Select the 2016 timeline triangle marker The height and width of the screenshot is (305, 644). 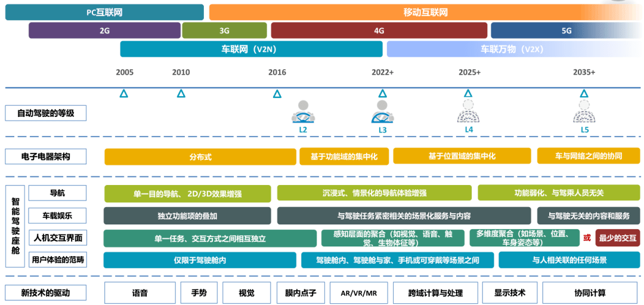(277, 94)
